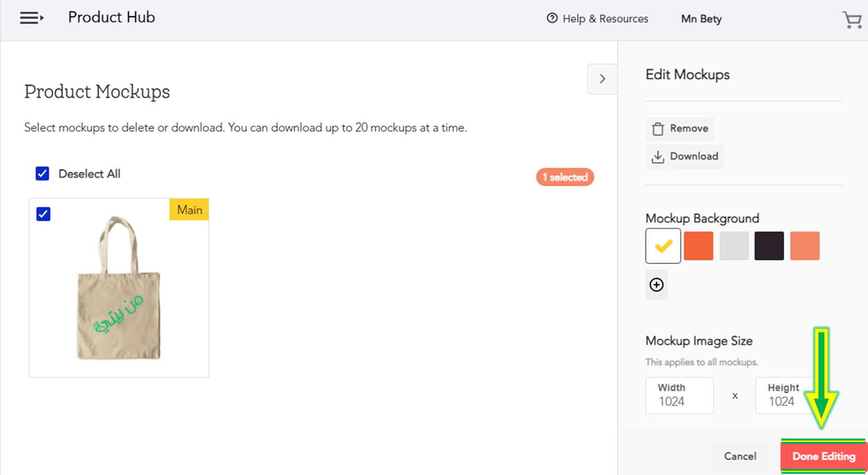The height and width of the screenshot is (475, 868).
Task: Choose the black background swatch
Action: 769,246
